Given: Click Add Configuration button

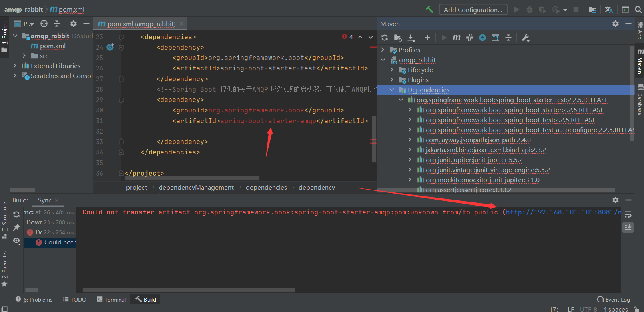Looking at the screenshot, I should (473, 10).
